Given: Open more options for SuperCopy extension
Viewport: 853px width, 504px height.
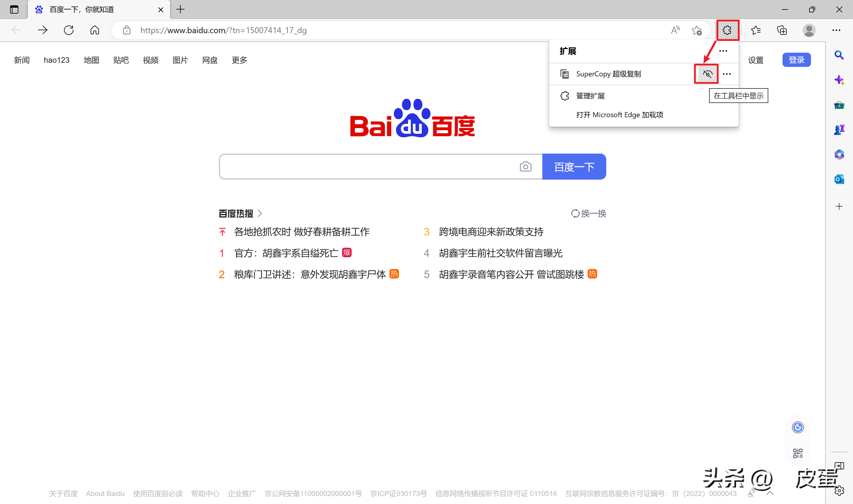Looking at the screenshot, I should [727, 74].
